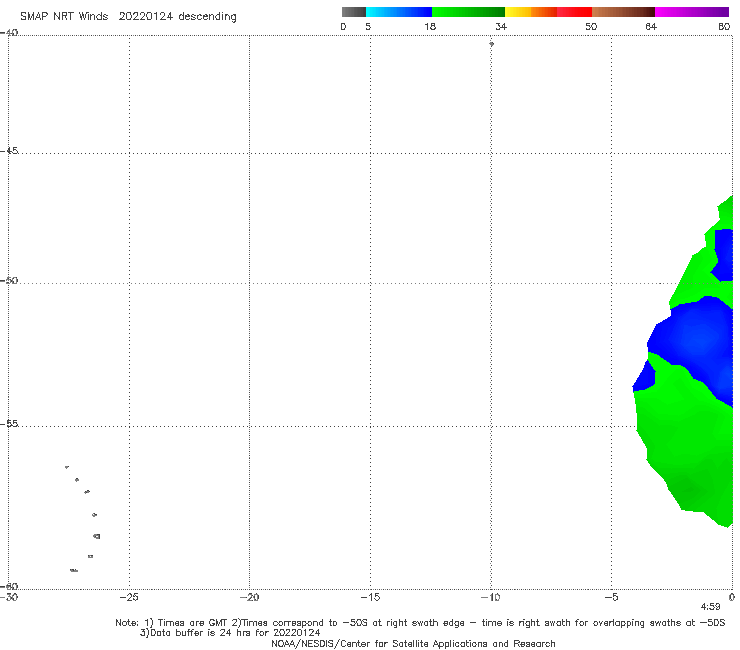Click the swath time stamp "4:59"

[x=710, y=607]
